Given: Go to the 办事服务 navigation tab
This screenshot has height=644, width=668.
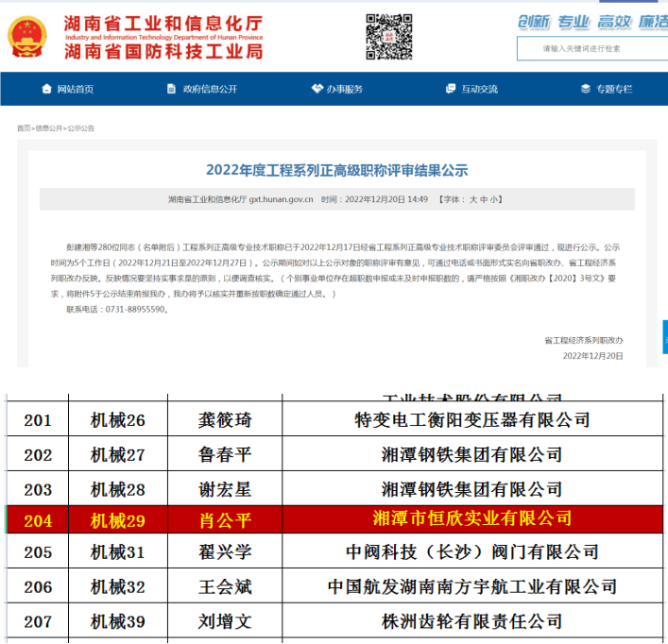Looking at the screenshot, I should pos(345,90).
